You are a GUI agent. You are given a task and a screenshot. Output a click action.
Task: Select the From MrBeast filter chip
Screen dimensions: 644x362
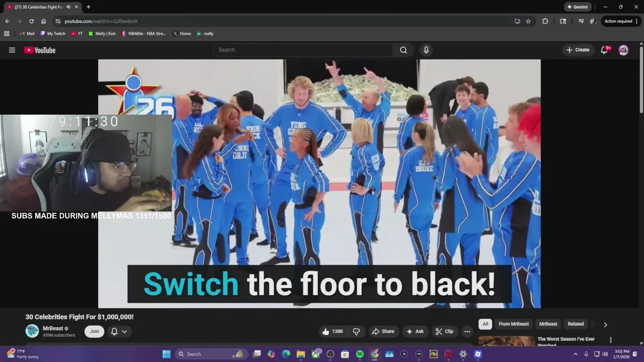coord(514,324)
